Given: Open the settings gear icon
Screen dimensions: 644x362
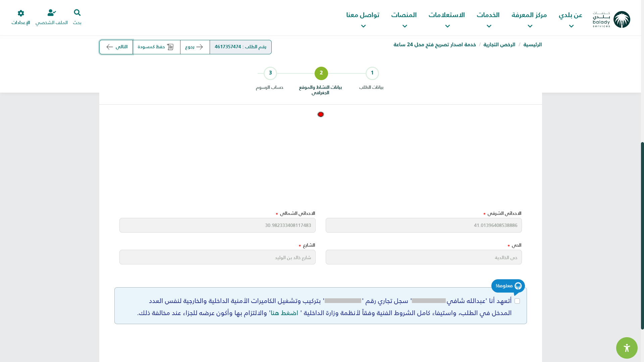Looking at the screenshot, I should [x=21, y=13].
